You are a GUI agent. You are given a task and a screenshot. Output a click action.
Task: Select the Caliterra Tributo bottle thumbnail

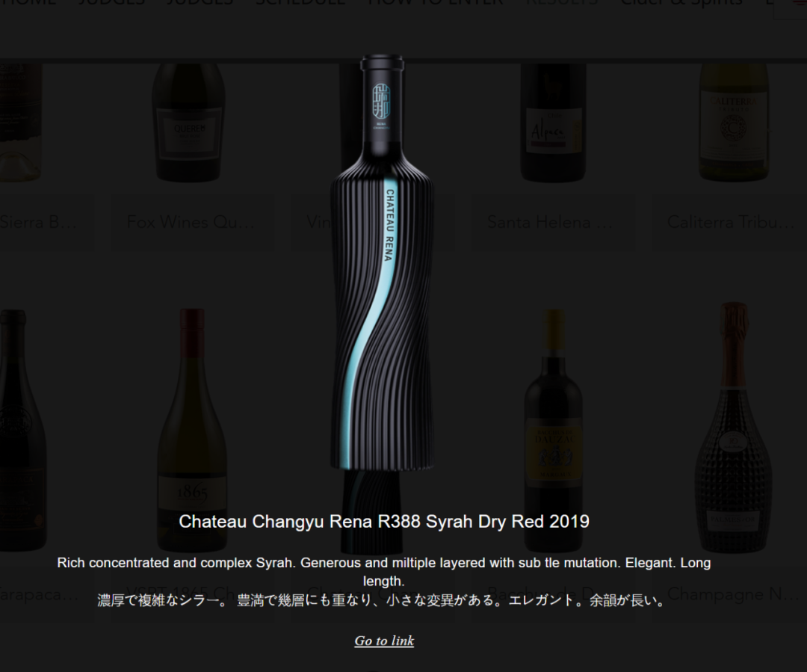tap(734, 123)
